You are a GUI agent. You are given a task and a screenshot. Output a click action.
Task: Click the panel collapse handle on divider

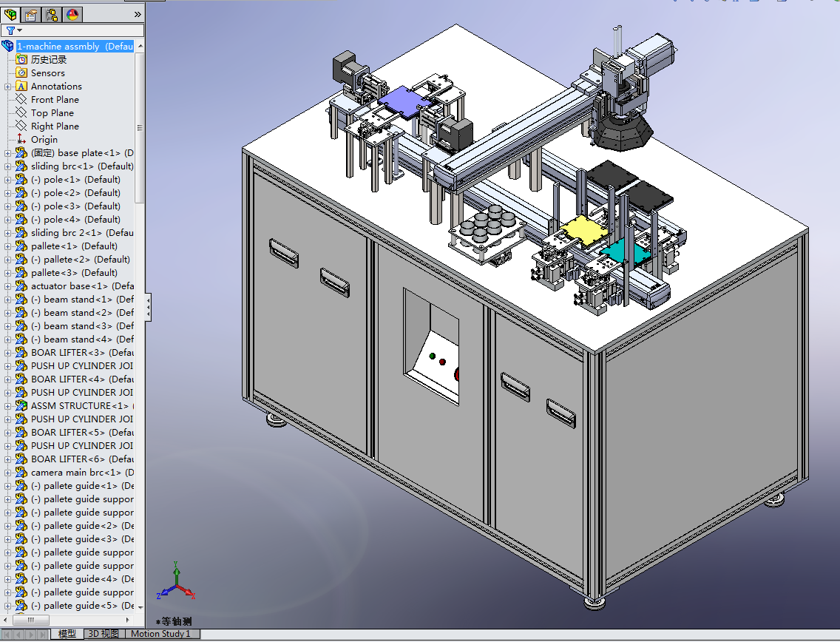tap(149, 306)
